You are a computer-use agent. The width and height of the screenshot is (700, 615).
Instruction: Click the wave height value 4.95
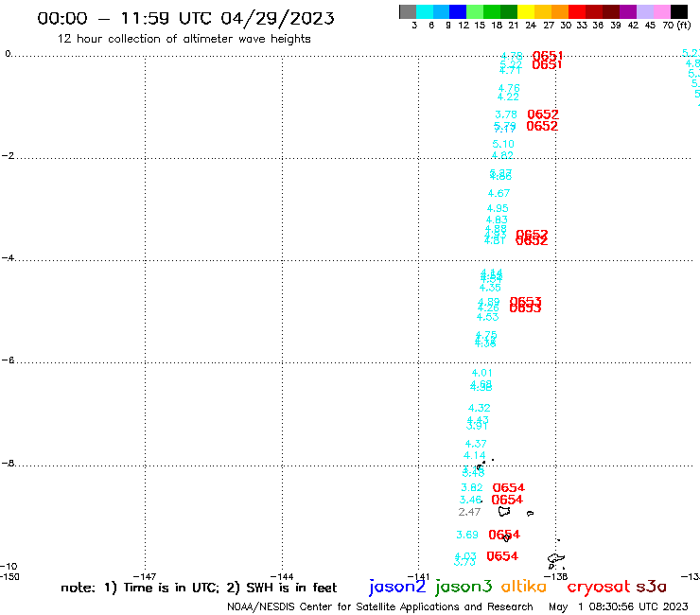point(498,208)
